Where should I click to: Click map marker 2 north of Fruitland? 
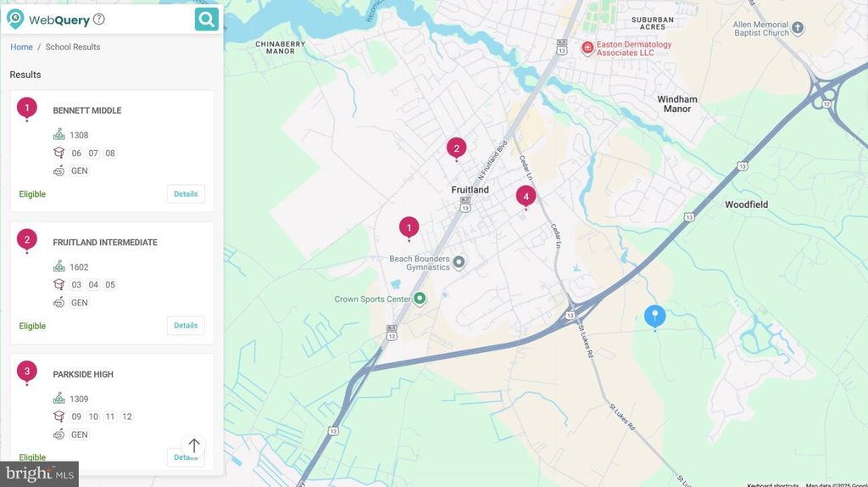[x=457, y=149]
